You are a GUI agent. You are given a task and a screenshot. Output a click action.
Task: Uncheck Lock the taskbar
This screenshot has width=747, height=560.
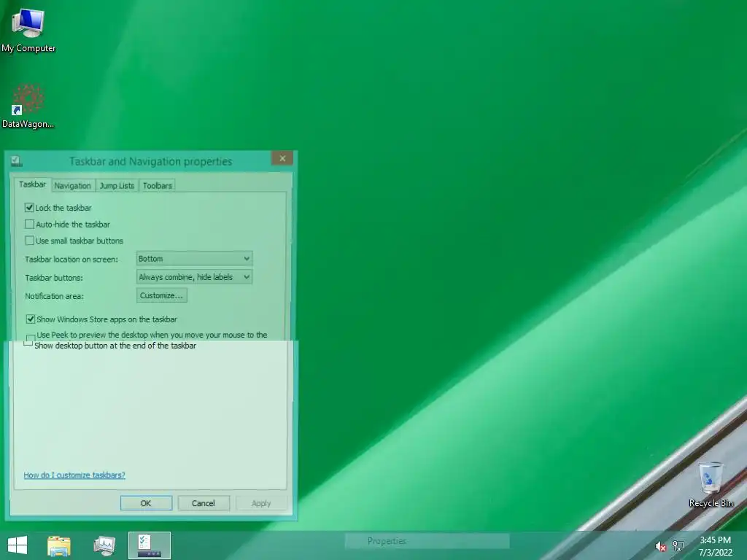[x=29, y=208]
